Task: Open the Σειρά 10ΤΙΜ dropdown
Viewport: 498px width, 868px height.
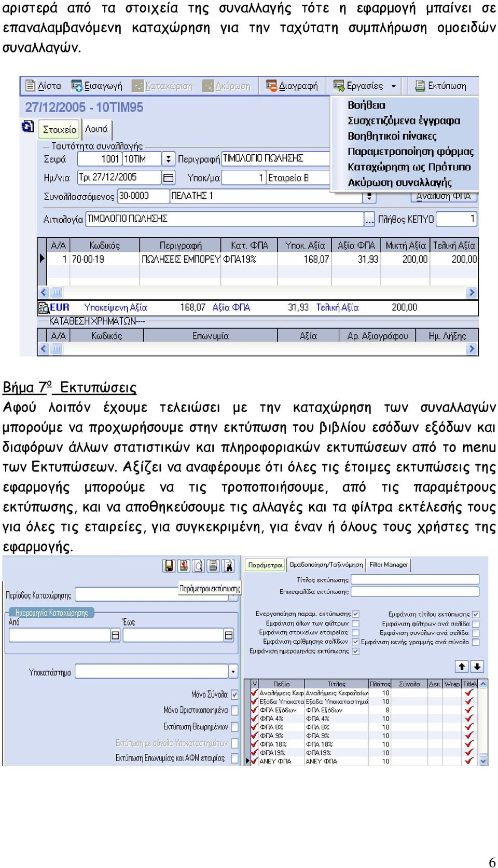Action: tap(168, 159)
